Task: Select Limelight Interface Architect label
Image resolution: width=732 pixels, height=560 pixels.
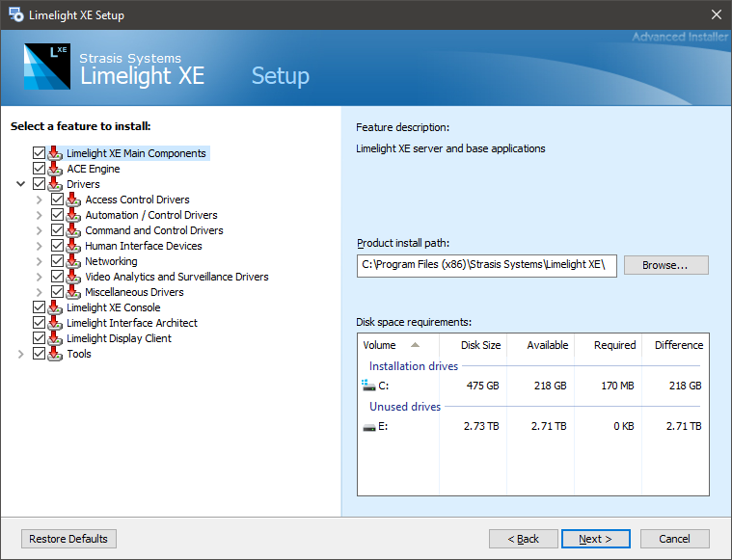Action: coord(132,323)
